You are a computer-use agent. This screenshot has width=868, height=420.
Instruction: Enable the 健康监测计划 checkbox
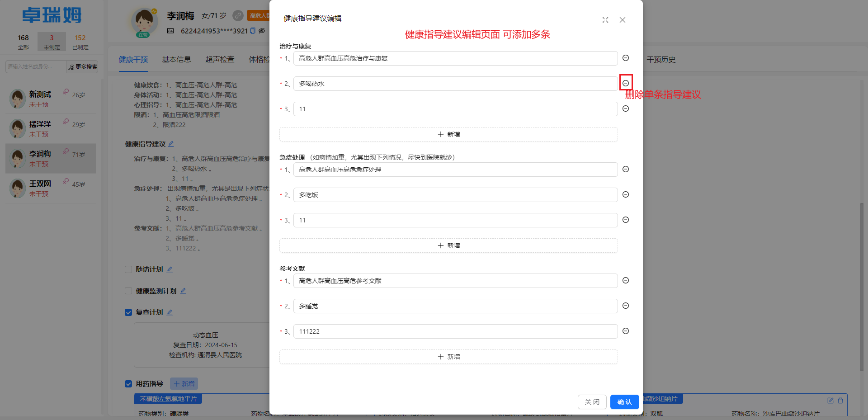tap(128, 291)
